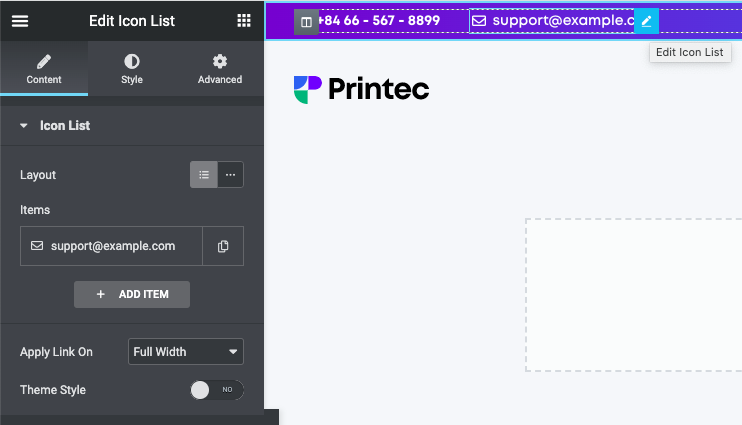Expand the support@example.com item settings
The image size is (742, 425).
pos(112,246)
